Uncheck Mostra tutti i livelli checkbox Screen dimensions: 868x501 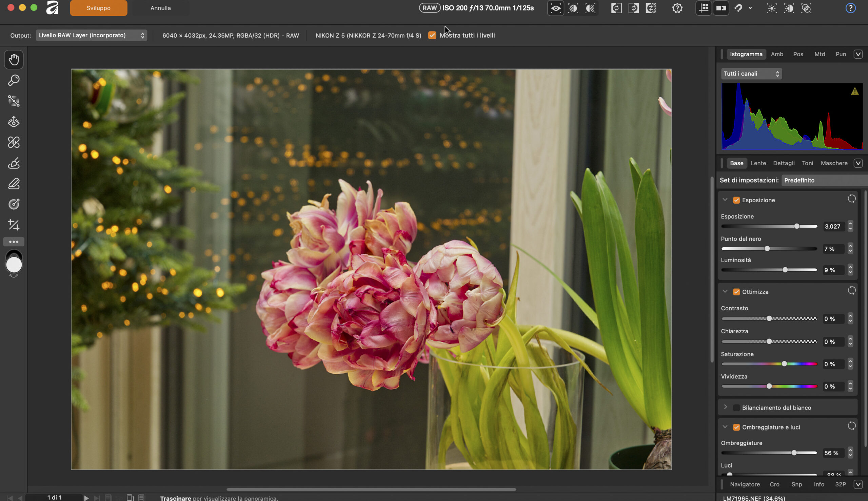pos(432,35)
